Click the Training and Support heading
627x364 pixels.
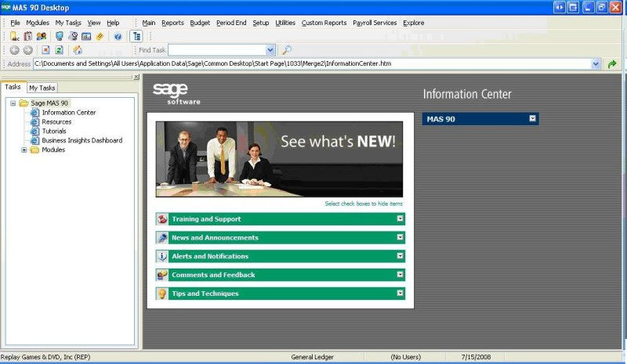click(x=206, y=219)
